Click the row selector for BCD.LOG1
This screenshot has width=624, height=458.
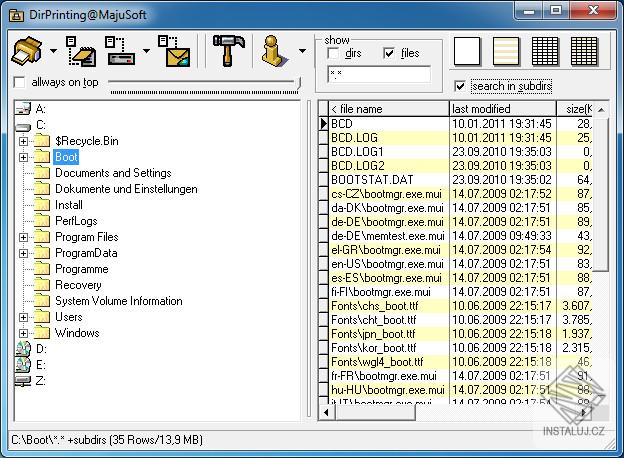tap(324, 152)
